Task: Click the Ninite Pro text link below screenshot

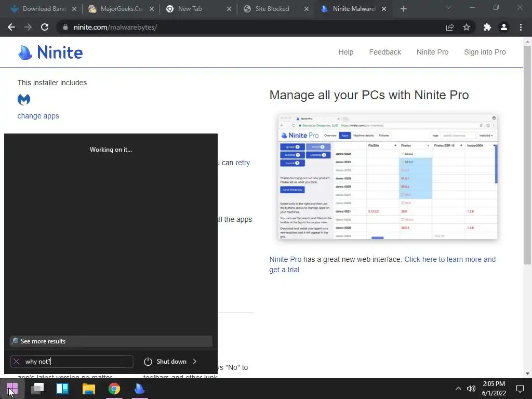Action: click(285, 259)
